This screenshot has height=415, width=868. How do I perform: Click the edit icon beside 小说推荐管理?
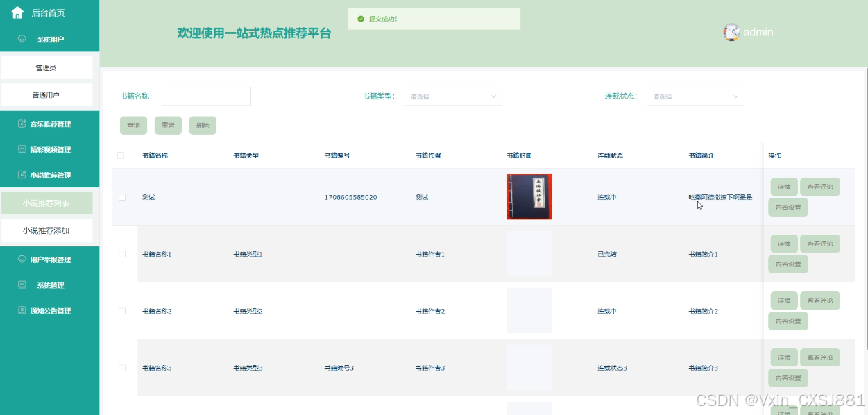pos(22,175)
